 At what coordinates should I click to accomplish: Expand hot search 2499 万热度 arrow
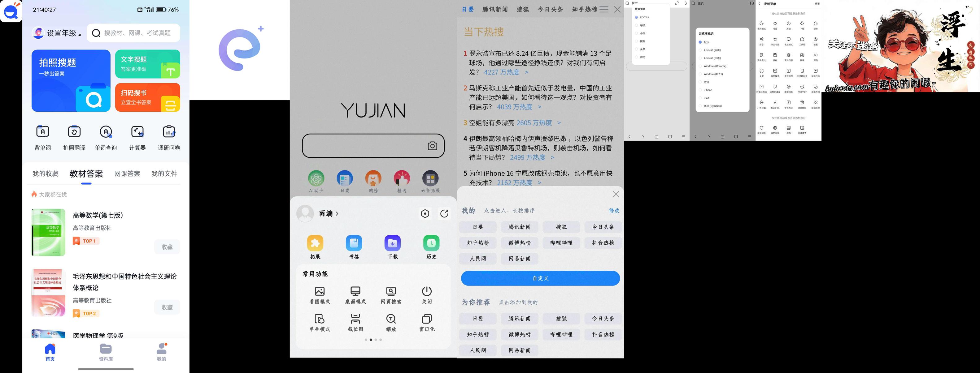(x=552, y=157)
